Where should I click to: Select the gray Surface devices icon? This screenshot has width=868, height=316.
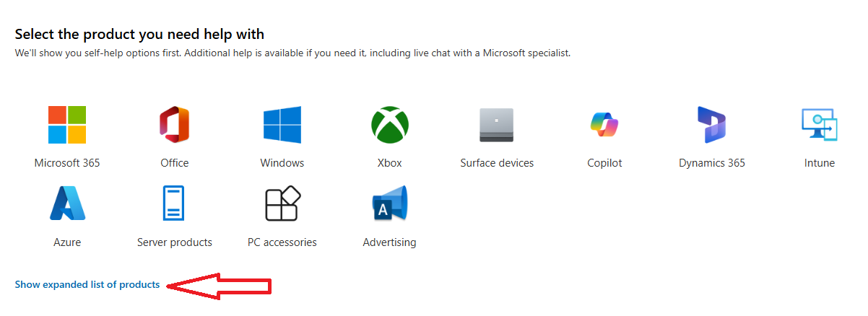click(x=497, y=125)
